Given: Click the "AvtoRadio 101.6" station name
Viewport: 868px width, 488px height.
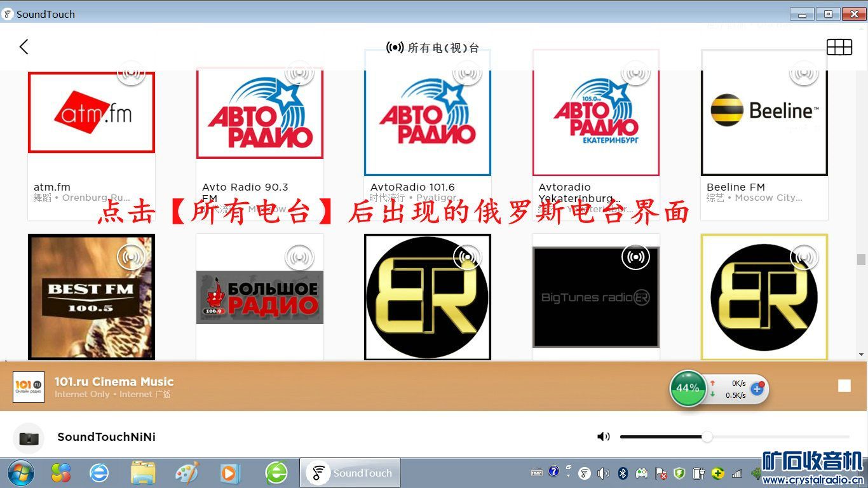Looking at the screenshot, I should click(412, 187).
